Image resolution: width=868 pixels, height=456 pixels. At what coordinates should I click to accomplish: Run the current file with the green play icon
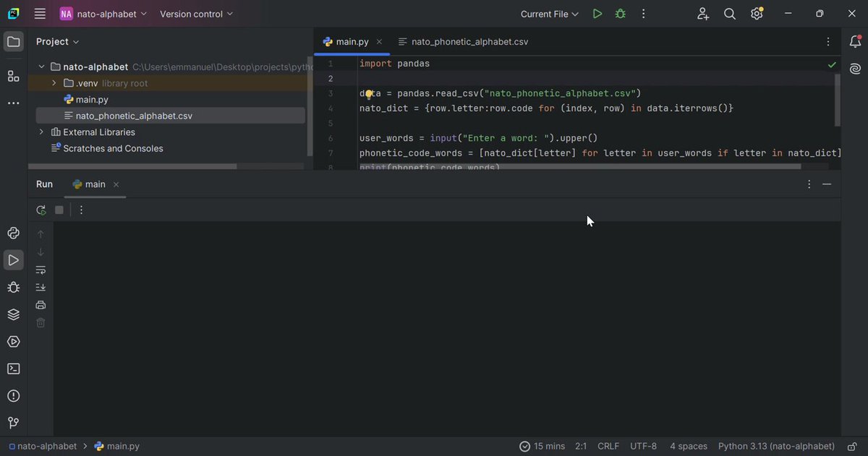point(597,14)
